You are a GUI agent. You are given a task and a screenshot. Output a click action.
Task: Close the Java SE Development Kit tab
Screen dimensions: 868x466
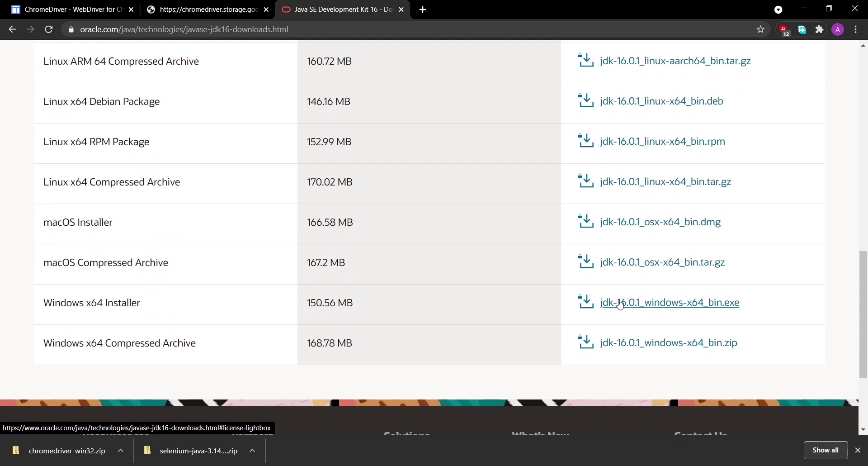tap(401, 10)
